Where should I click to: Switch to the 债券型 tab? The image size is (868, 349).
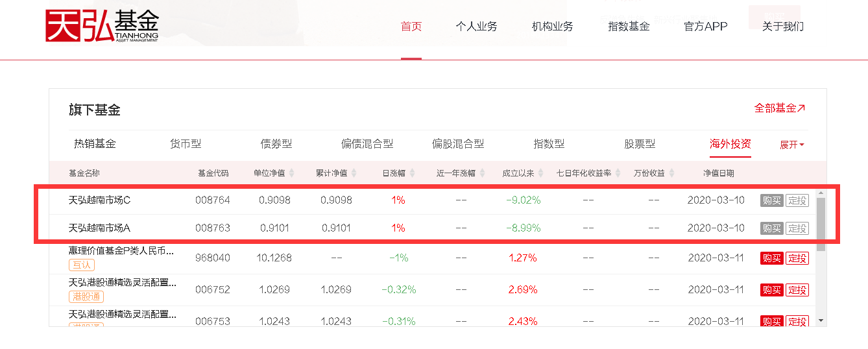[x=276, y=144]
